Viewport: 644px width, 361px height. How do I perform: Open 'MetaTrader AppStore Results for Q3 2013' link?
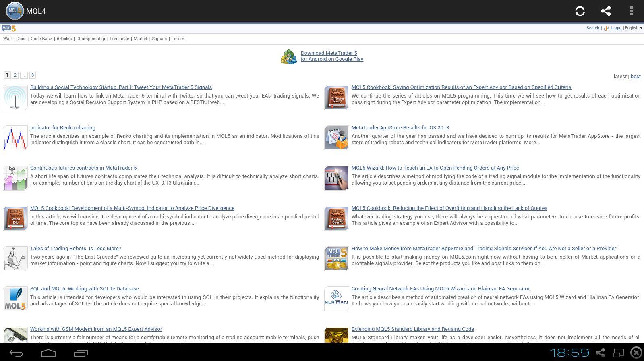(x=400, y=127)
